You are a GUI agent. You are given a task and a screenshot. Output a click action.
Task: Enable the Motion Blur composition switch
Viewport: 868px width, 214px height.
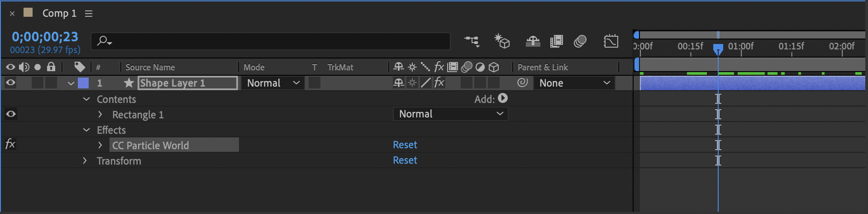point(580,41)
